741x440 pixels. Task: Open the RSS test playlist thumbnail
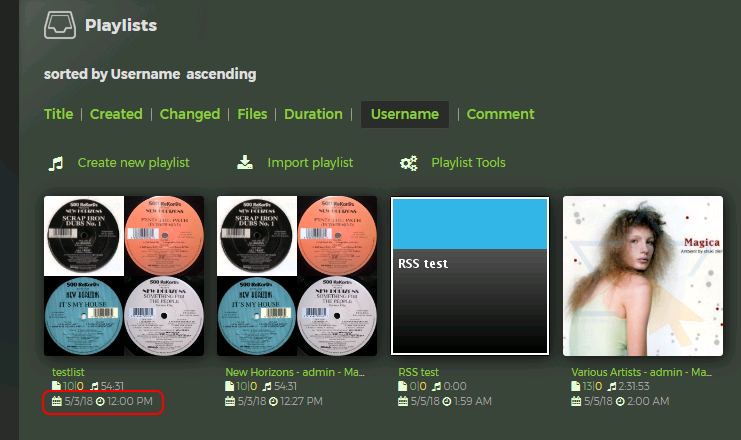pos(470,275)
